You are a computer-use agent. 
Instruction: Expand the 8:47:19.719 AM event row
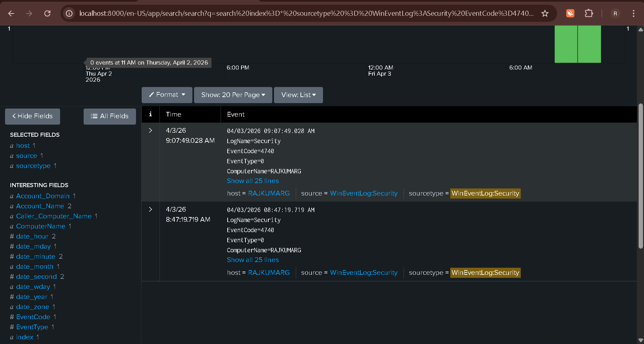pyautogui.click(x=150, y=209)
